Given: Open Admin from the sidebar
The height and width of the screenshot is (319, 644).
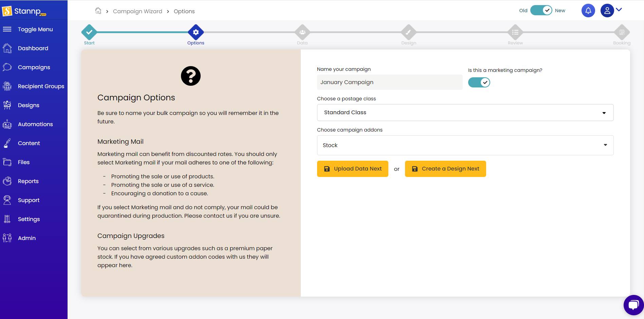Looking at the screenshot, I should click(x=27, y=238).
